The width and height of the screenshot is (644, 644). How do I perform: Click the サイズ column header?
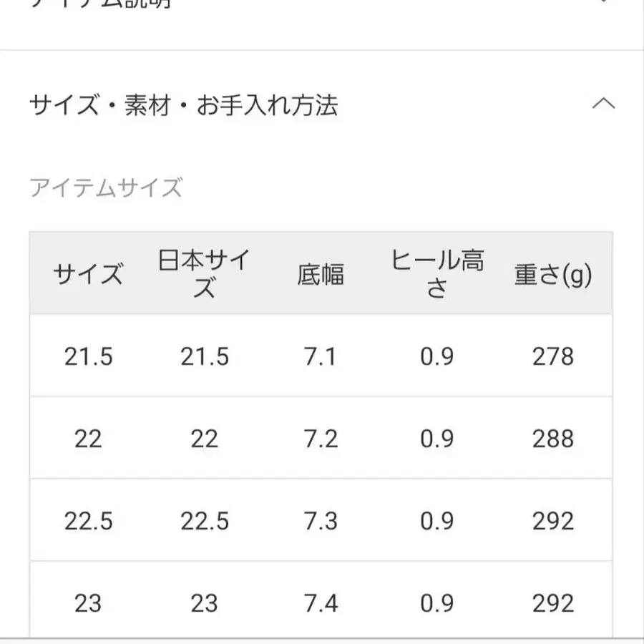coord(88,274)
